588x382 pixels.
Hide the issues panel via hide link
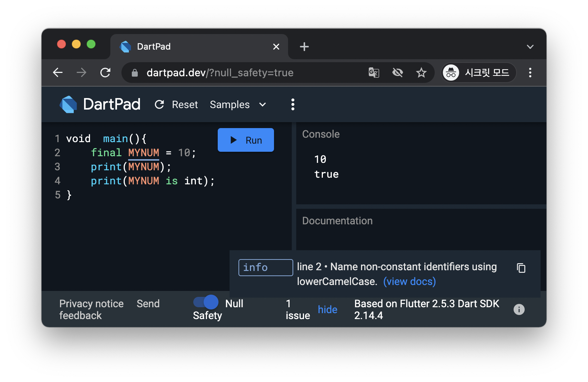point(327,309)
